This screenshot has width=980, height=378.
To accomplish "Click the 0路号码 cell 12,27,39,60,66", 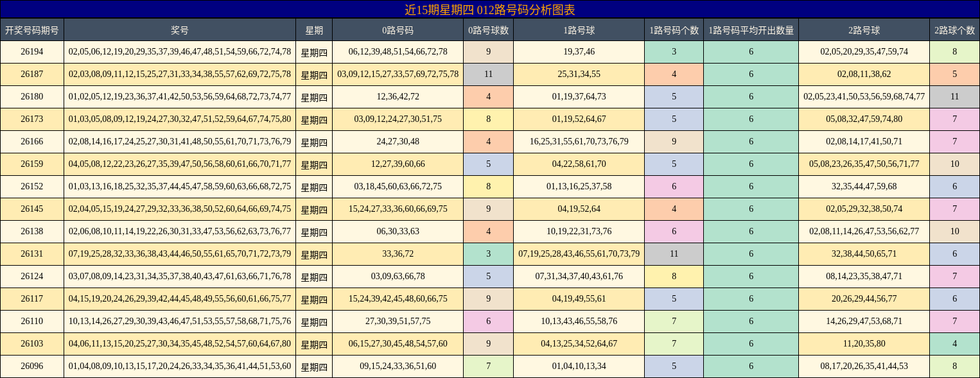I will 398,164.
